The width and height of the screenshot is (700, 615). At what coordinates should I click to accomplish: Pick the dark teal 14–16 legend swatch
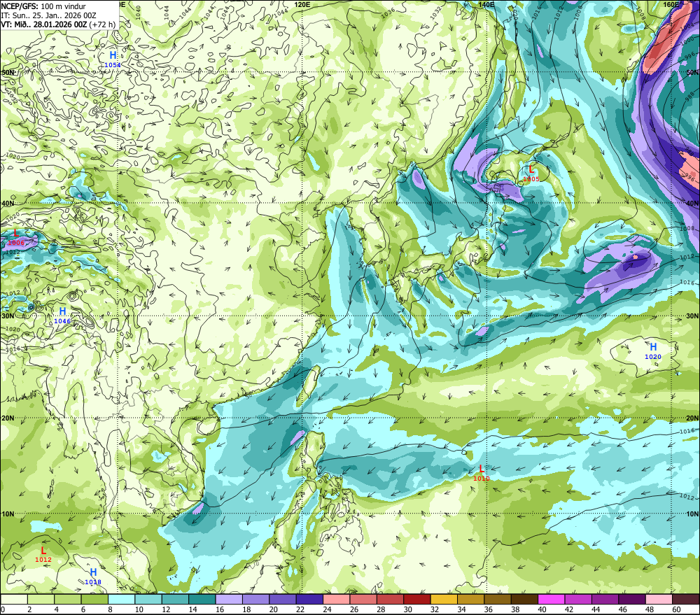(202, 599)
